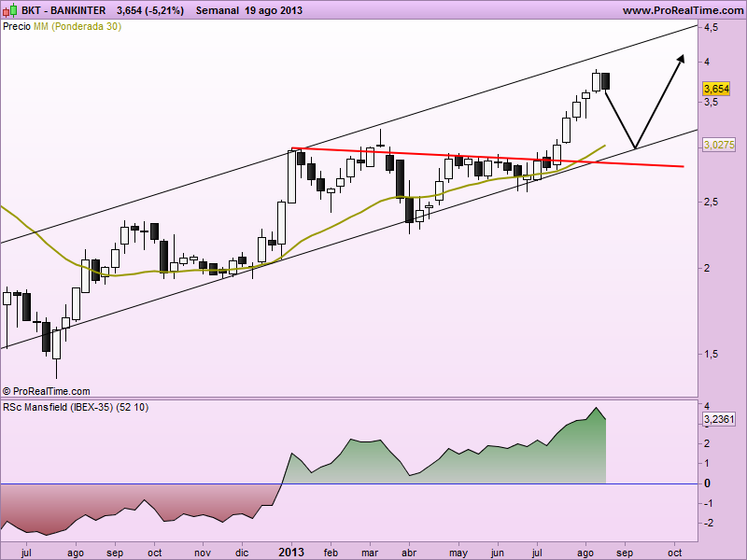
Task: Click the © ProRealTime.com copyright text
Action: click(46, 391)
